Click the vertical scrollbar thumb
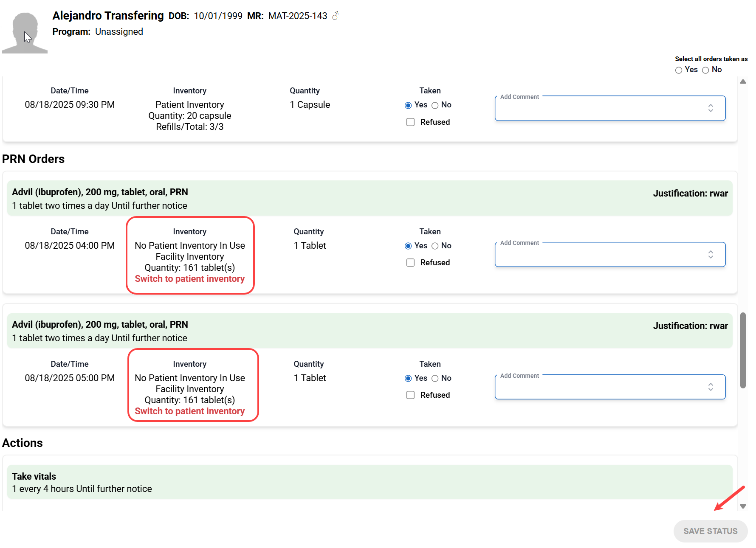This screenshot has width=756, height=548. point(743,350)
